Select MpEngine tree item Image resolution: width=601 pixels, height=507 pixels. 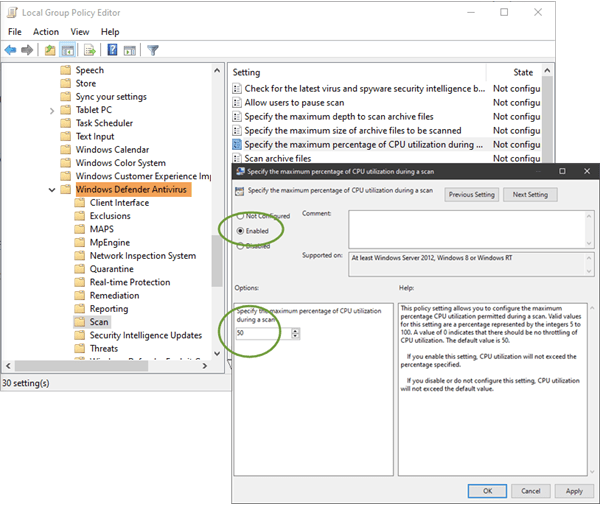[110, 243]
